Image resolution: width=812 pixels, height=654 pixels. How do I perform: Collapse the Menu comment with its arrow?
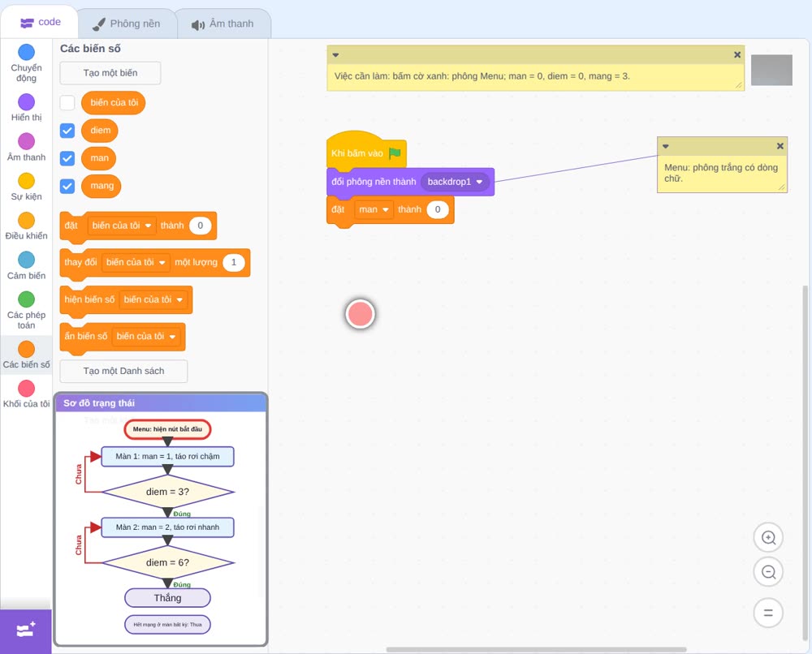tap(666, 146)
